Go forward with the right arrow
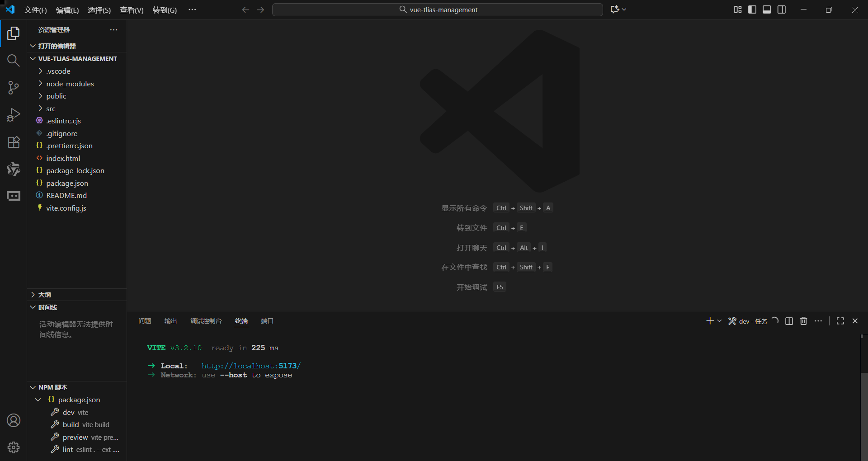The width and height of the screenshot is (868, 461). [x=260, y=9]
